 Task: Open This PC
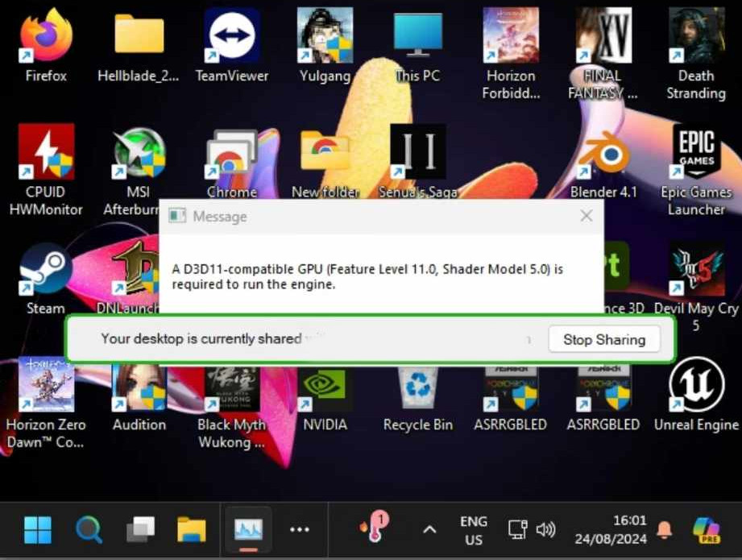click(x=418, y=45)
